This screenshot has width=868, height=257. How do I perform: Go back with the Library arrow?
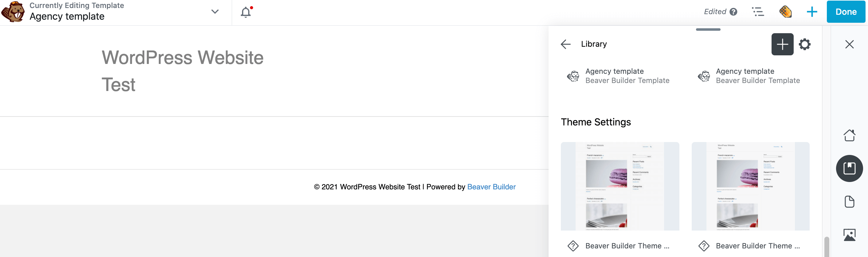[x=565, y=44]
